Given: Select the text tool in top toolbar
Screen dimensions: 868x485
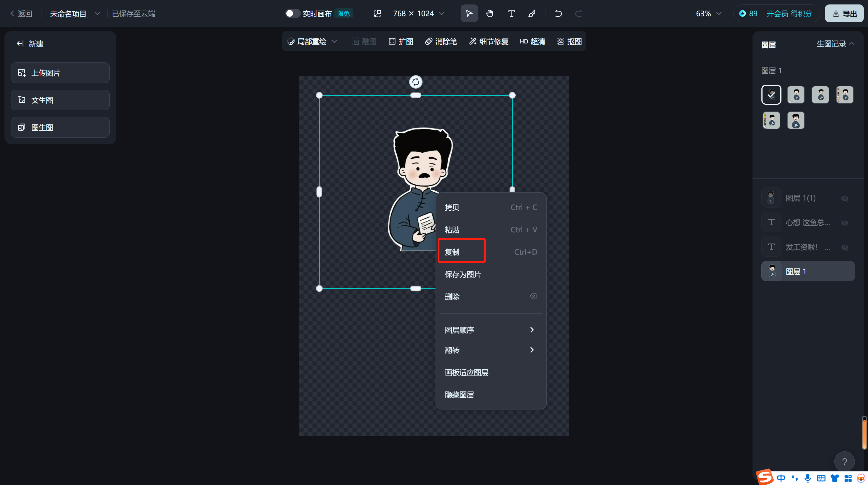Looking at the screenshot, I should (511, 13).
